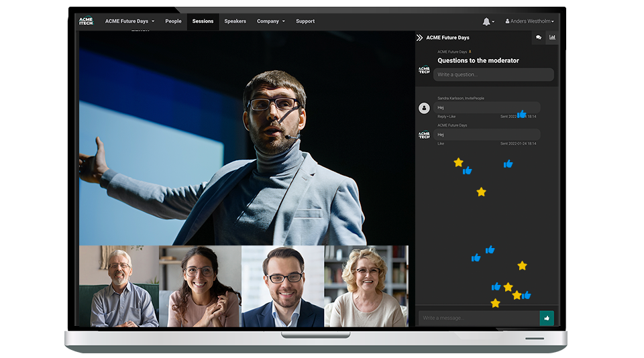Open the Support page

click(x=305, y=21)
